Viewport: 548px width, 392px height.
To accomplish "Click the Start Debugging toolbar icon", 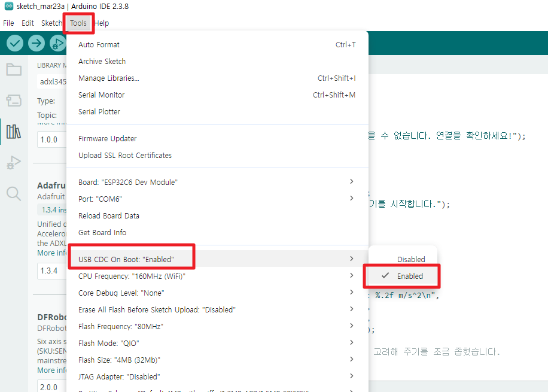I will [57, 43].
